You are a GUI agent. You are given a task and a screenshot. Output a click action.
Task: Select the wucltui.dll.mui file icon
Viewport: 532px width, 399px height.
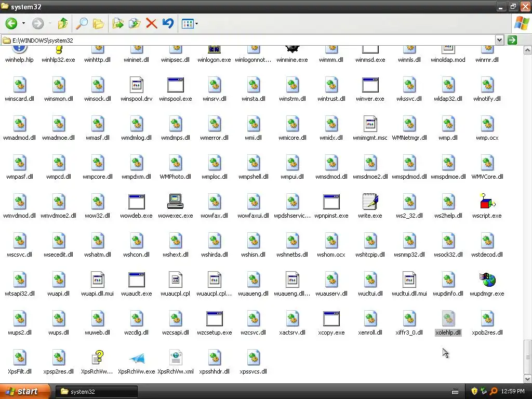409,280
